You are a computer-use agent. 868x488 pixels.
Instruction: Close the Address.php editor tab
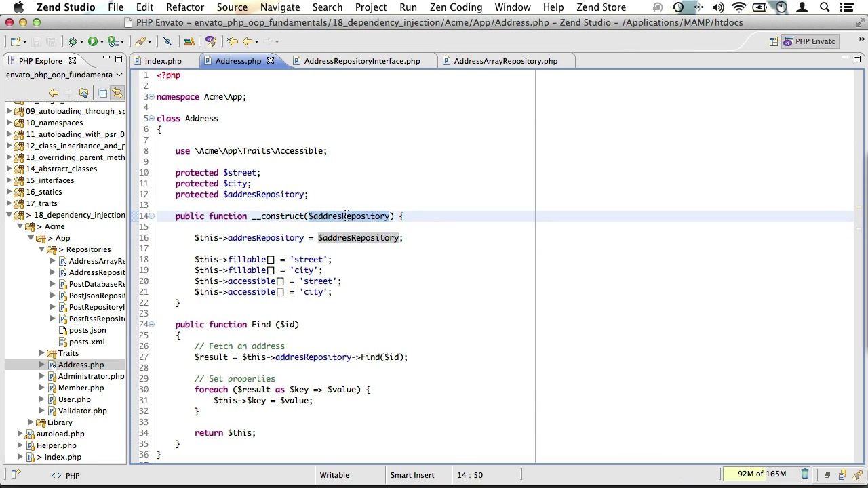(270, 61)
